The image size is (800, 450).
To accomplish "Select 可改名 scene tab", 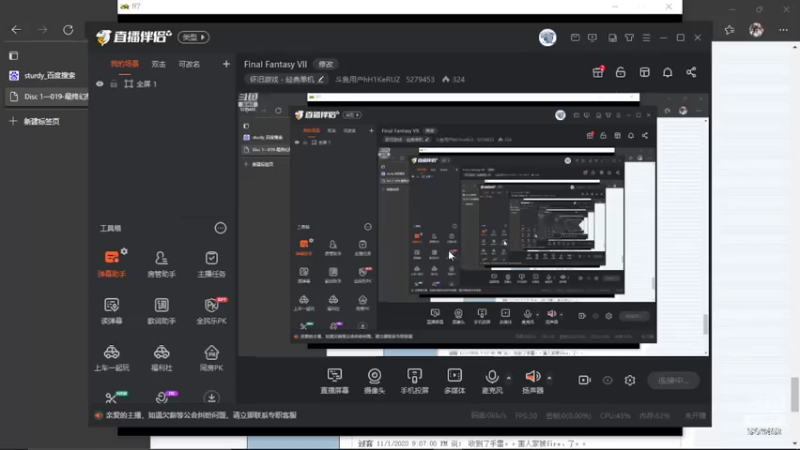I will 189,64.
